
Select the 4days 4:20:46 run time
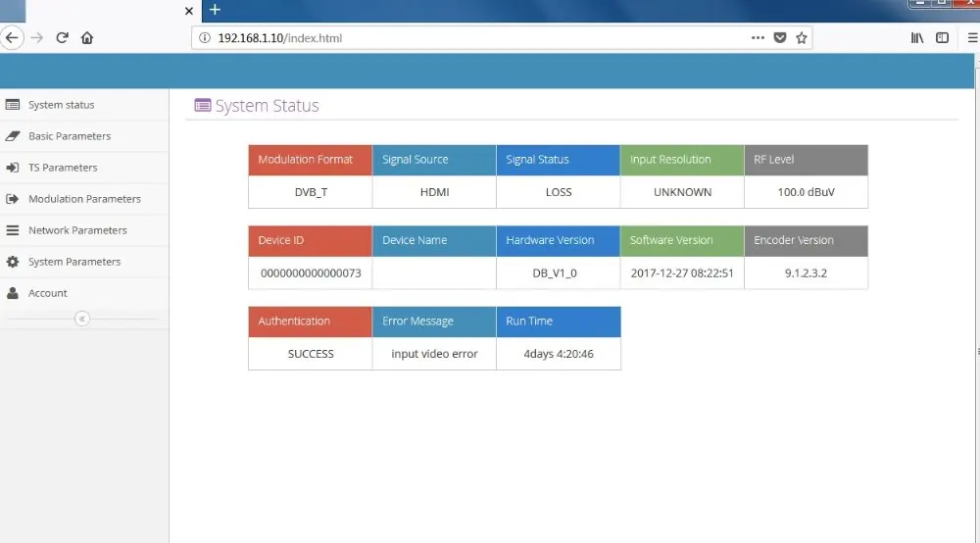(559, 354)
